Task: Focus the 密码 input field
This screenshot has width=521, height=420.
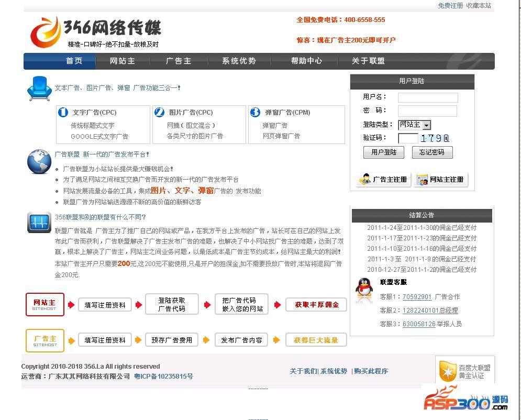Action: click(427, 111)
